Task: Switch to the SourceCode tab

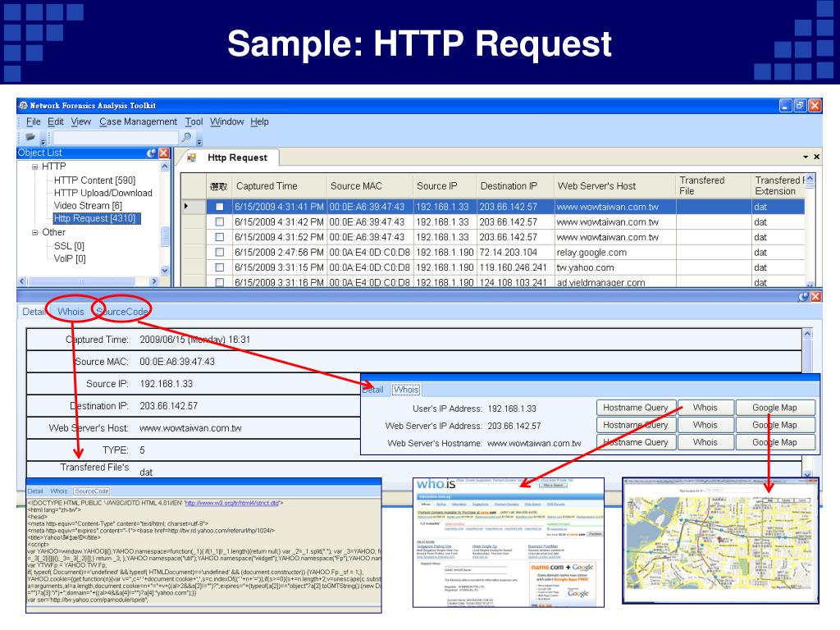Action: pos(122,312)
